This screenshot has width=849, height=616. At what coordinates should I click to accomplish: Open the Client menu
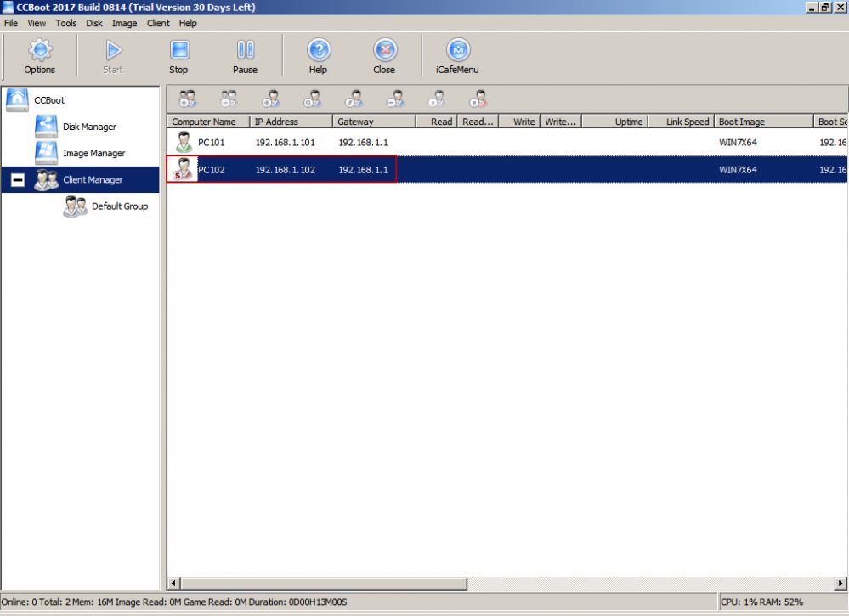coord(158,23)
